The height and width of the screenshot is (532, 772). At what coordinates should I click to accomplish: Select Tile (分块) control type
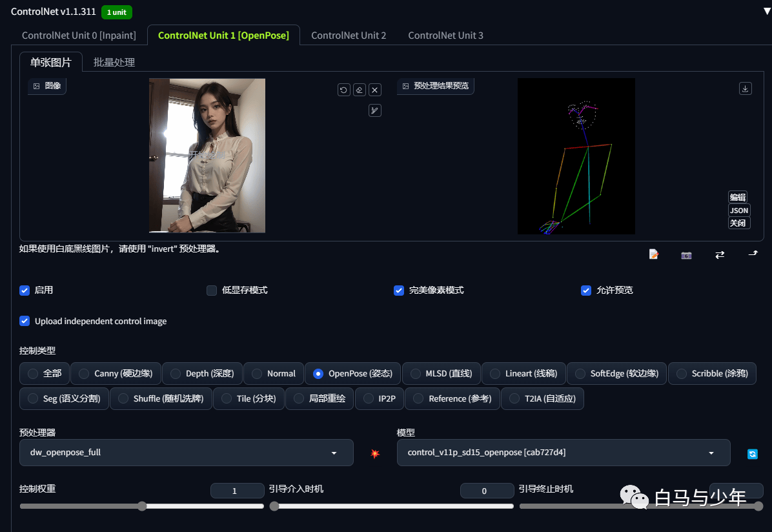click(249, 398)
